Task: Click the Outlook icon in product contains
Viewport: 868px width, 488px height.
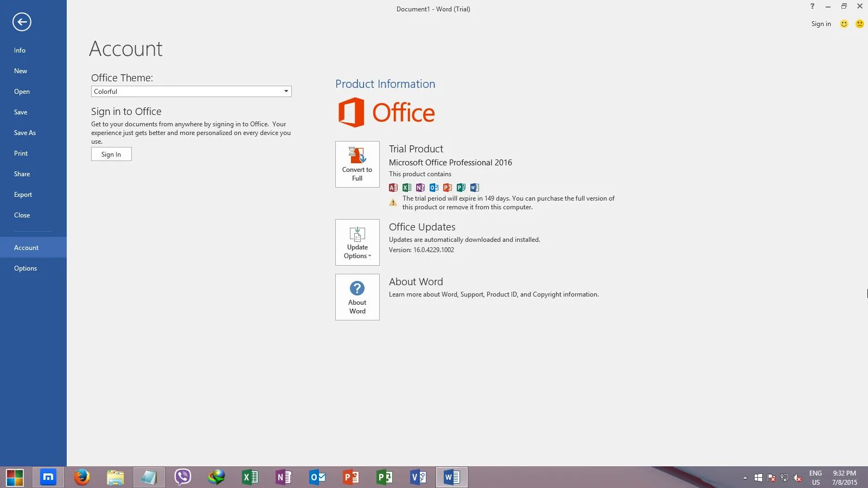Action: tap(434, 188)
